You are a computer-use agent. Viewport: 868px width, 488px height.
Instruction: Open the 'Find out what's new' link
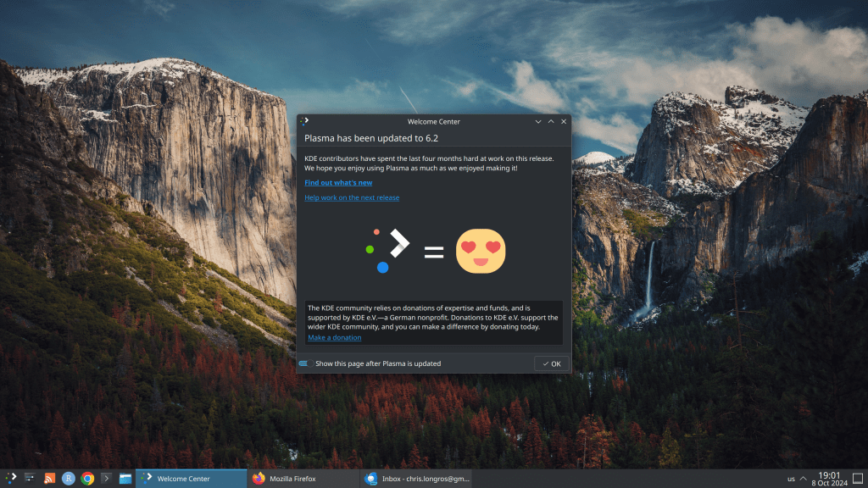click(338, 182)
